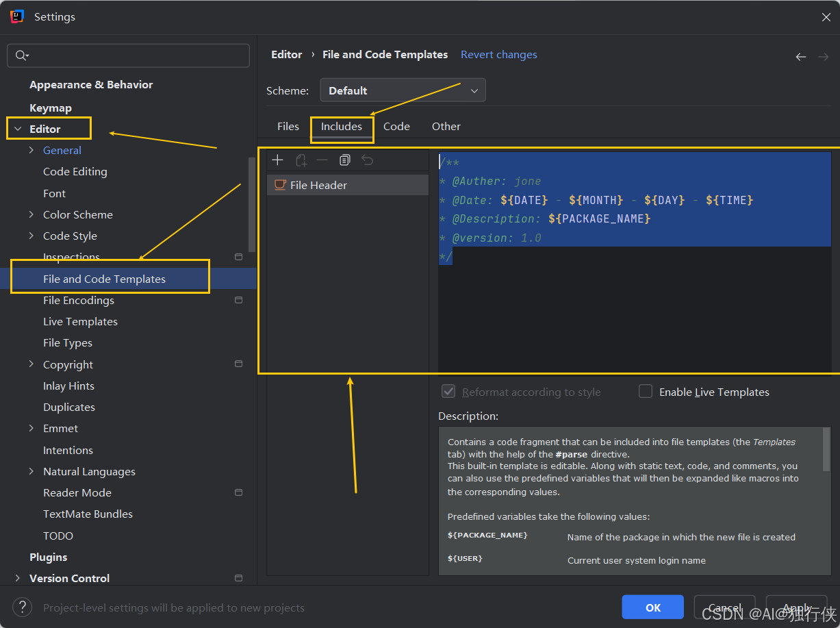Open File Types settings
This screenshot has height=628, width=840.
click(68, 342)
